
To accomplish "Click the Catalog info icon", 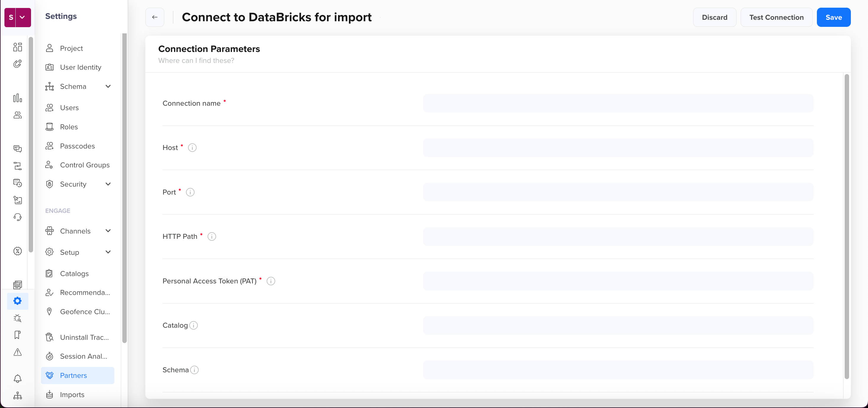I will 194,326.
